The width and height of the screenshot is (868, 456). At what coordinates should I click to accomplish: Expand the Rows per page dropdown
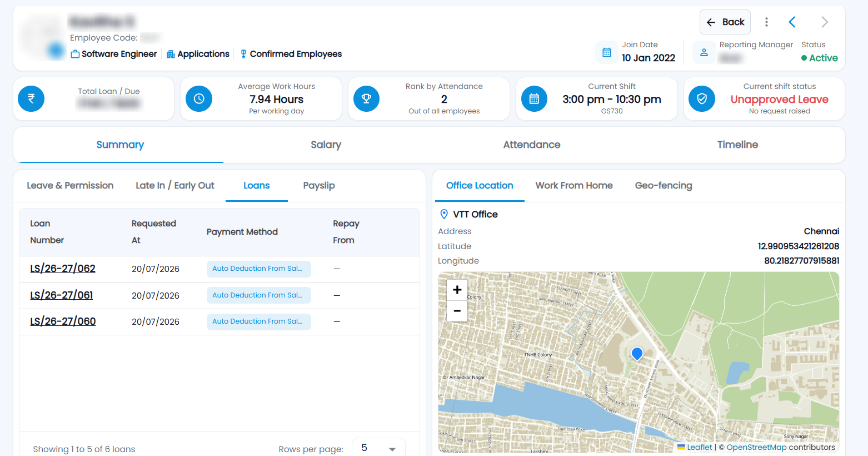[378, 448]
